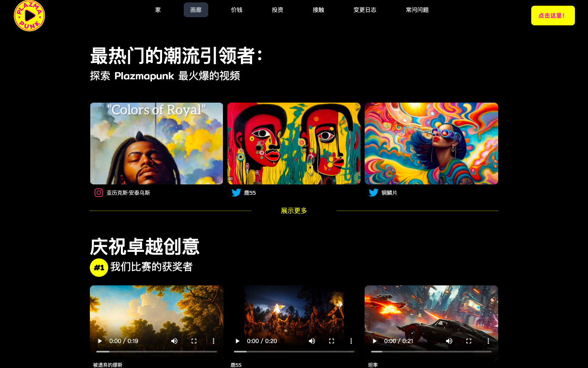Select the 画廊 gallery tab
This screenshot has height=368, width=588.
point(196,10)
